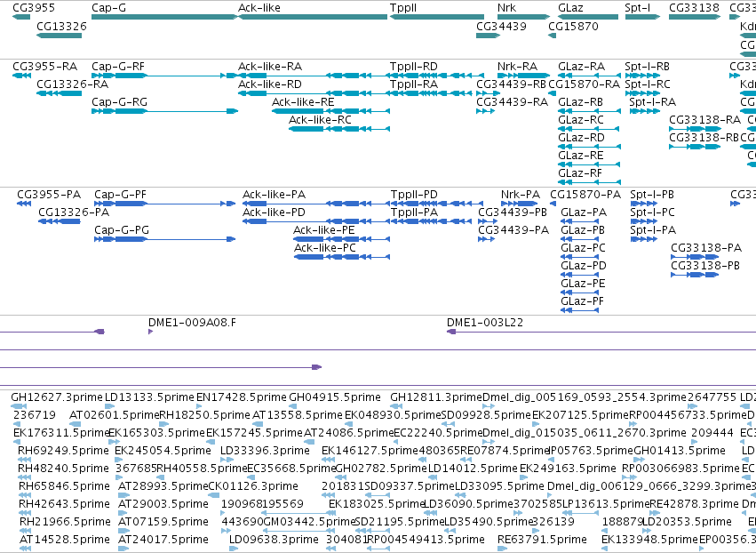Open the 'CG13326' gene label

pyautogui.click(x=61, y=26)
